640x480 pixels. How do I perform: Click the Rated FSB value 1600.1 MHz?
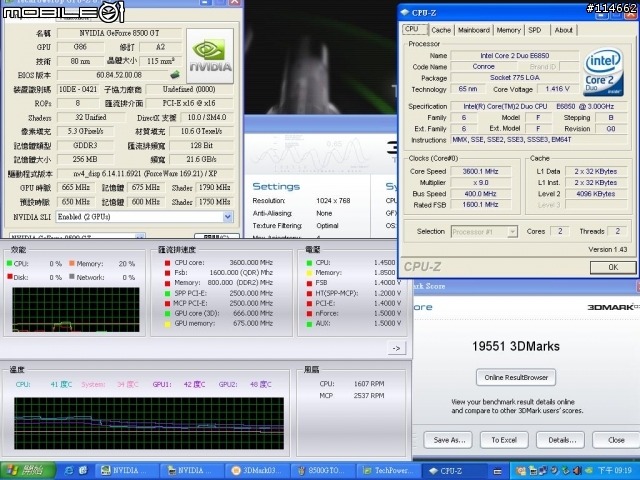coord(480,205)
